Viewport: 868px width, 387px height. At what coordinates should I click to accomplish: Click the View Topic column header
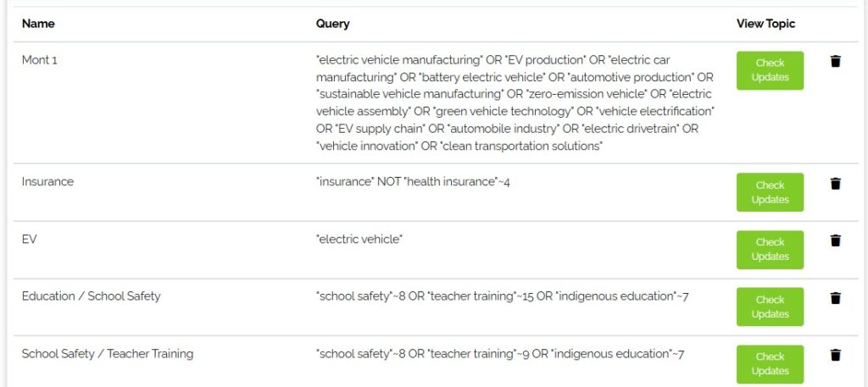(x=765, y=24)
